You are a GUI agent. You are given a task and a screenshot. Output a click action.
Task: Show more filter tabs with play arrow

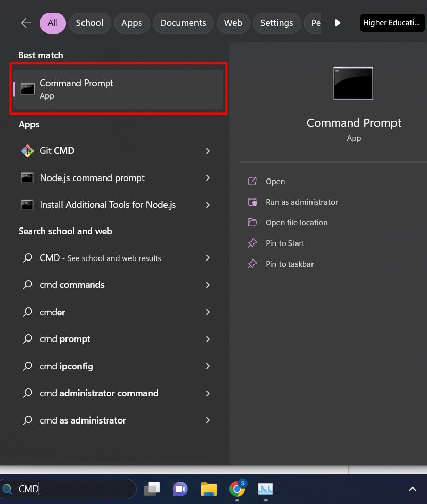point(337,23)
